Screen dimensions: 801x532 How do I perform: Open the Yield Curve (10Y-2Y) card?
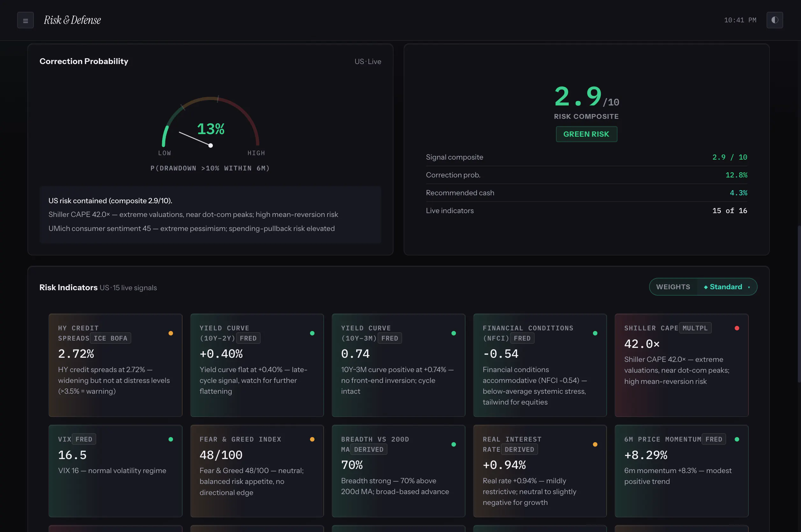coord(257,365)
